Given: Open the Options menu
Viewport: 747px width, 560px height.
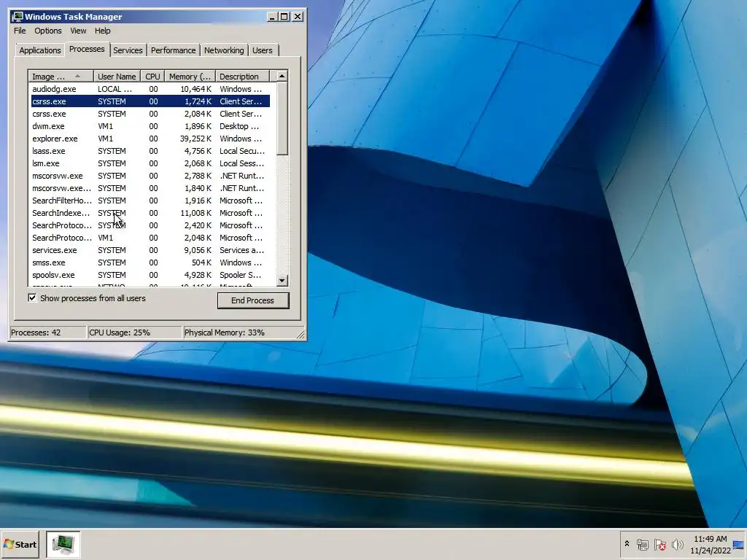Looking at the screenshot, I should tap(47, 31).
